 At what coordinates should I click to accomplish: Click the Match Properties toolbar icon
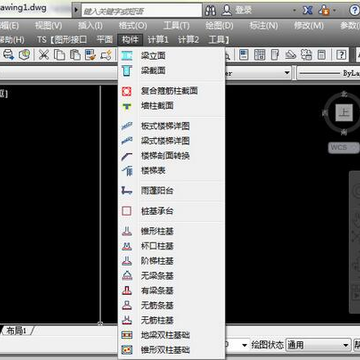pos(90,55)
